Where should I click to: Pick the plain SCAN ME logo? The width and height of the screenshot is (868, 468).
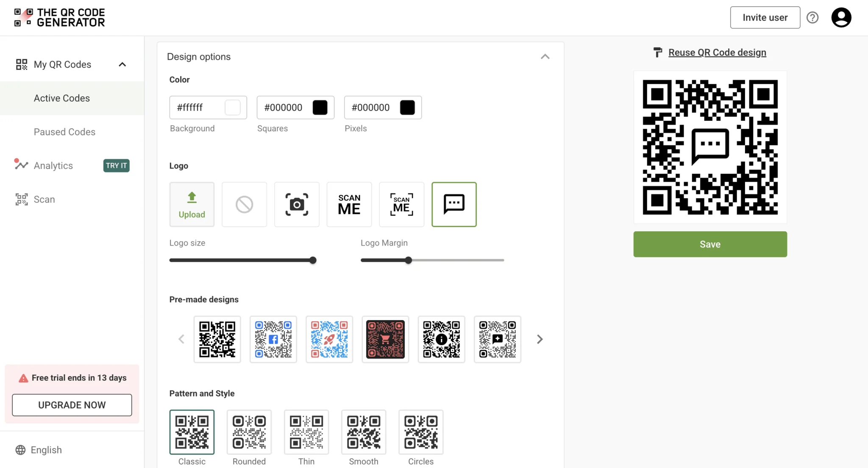pyautogui.click(x=349, y=204)
